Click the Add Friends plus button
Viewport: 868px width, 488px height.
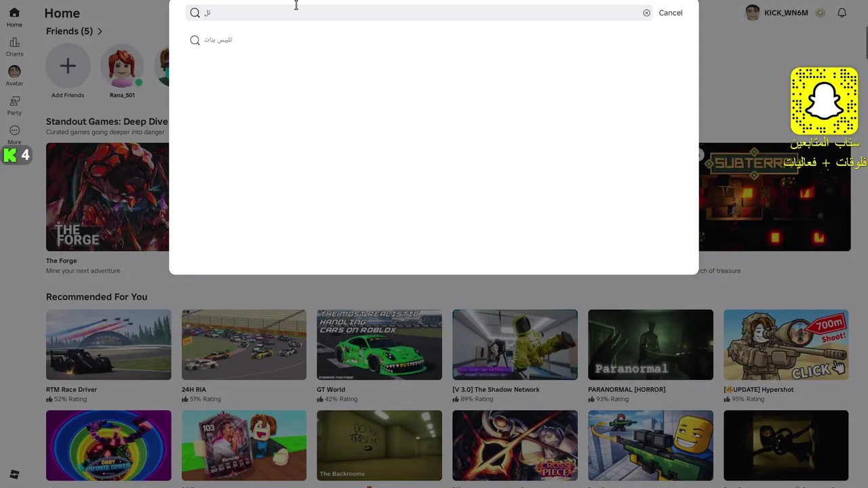(x=68, y=66)
